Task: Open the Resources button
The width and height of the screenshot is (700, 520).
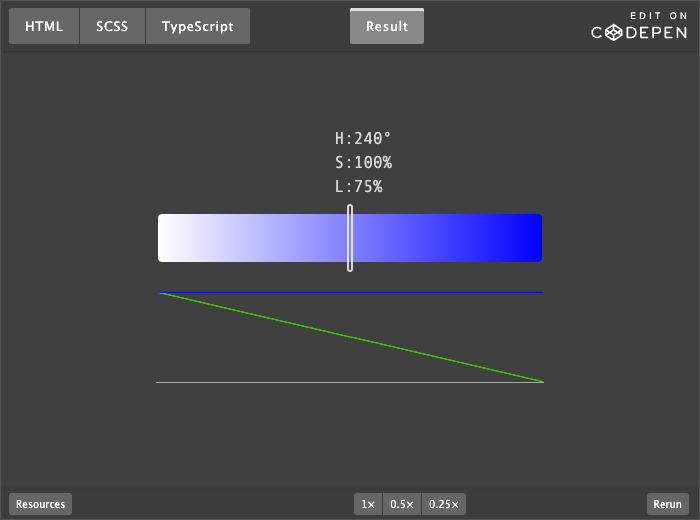Action: point(40,504)
